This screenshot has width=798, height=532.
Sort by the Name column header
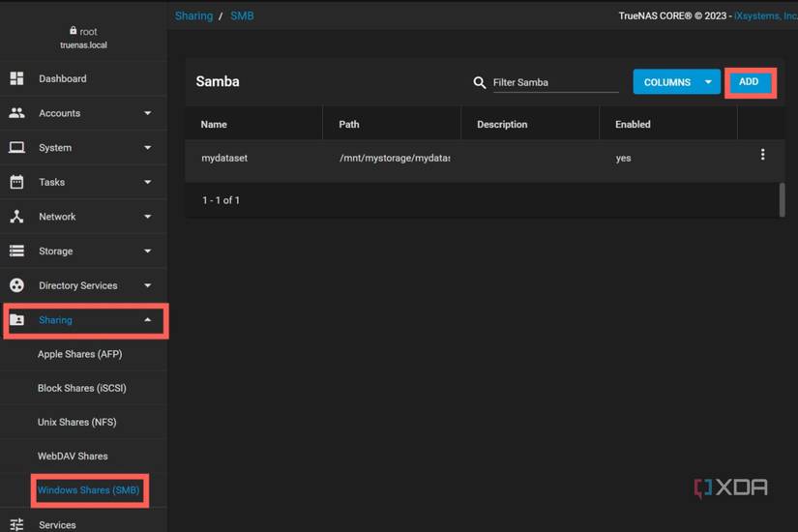[x=214, y=124]
